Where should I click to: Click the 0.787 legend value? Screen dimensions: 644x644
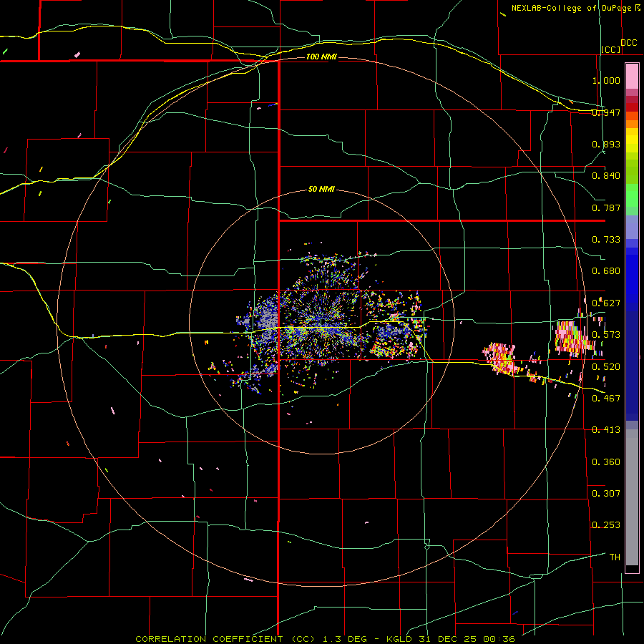click(x=606, y=208)
